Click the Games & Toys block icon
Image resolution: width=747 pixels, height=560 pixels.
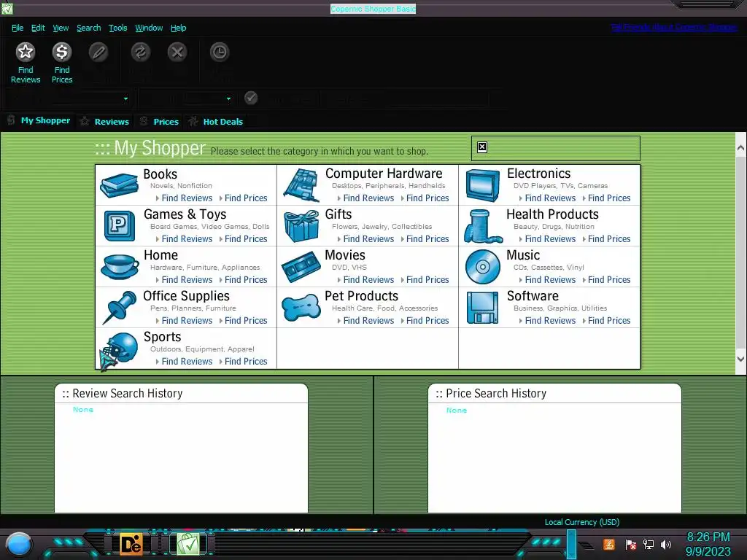pyautogui.click(x=119, y=226)
